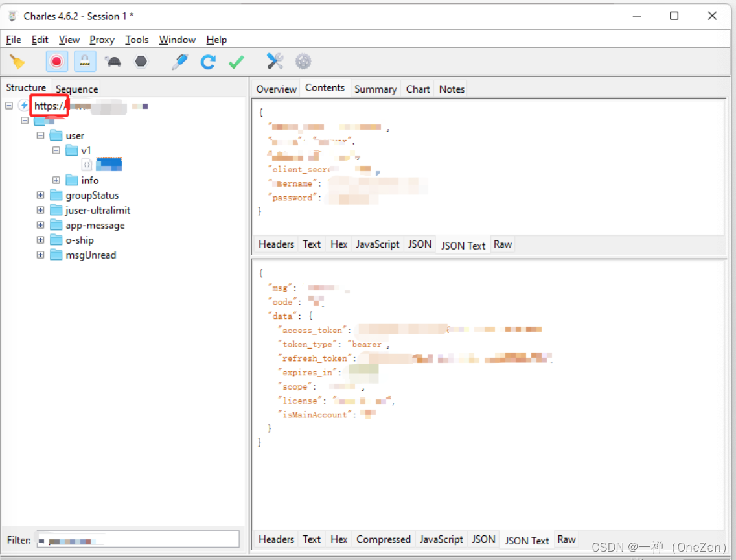Viewport: 736px width, 560px height.
Task: Switch to the Summary tab
Action: click(376, 89)
